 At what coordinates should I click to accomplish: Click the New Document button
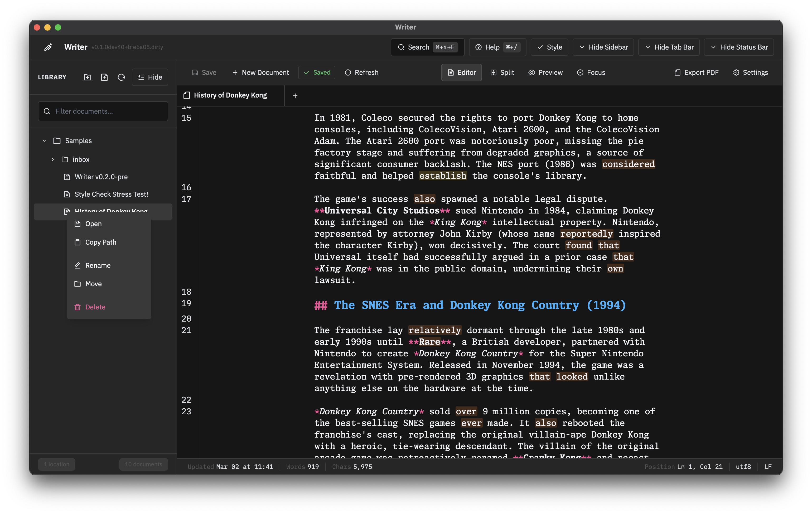(x=260, y=72)
